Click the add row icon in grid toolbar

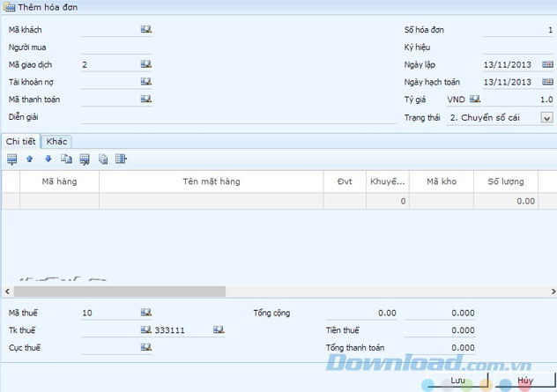point(12,159)
